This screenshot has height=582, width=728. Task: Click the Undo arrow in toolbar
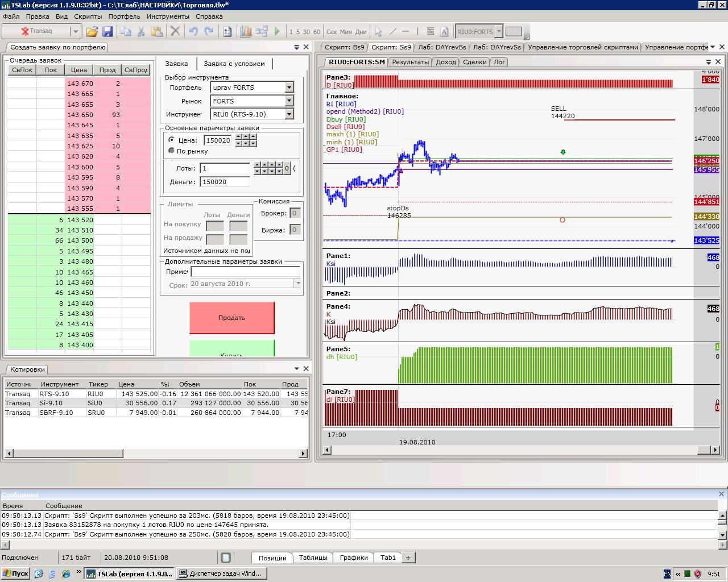click(x=193, y=32)
